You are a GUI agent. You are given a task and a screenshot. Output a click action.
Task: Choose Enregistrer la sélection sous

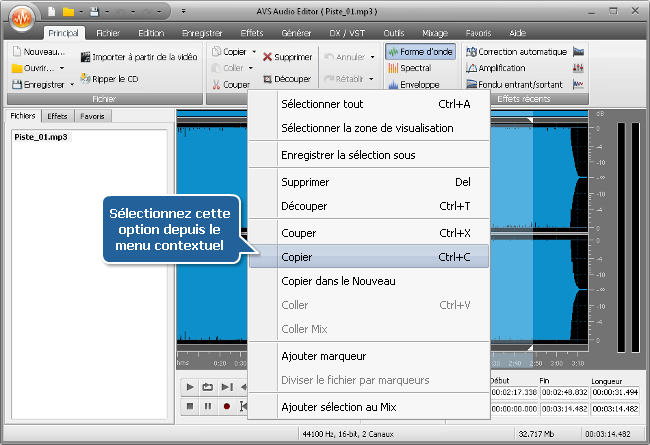point(369,155)
